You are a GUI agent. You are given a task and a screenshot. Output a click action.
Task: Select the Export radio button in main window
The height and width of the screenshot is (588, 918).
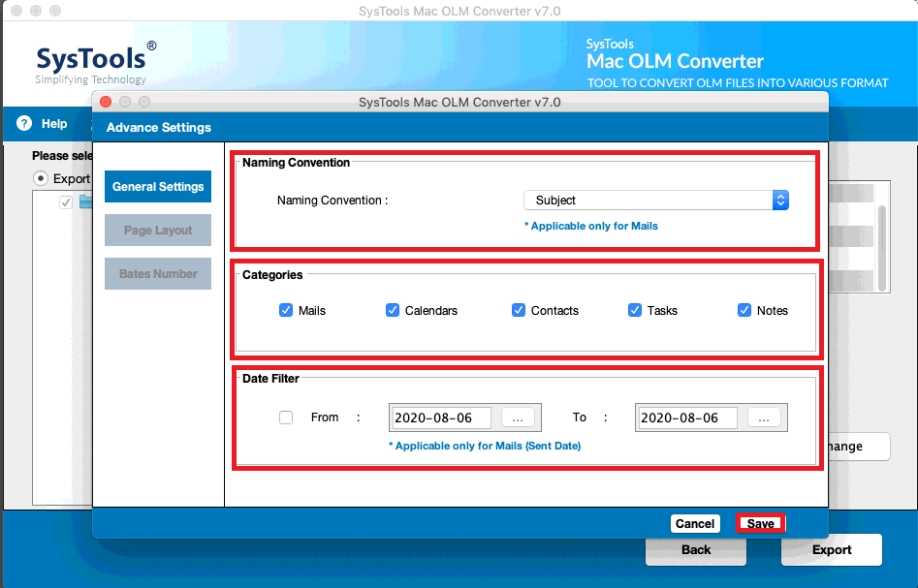(x=41, y=178)
